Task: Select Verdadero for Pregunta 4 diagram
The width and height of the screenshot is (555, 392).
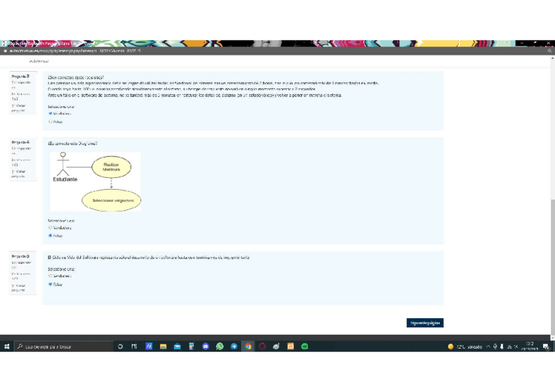Action: click(x=50, y=228)
